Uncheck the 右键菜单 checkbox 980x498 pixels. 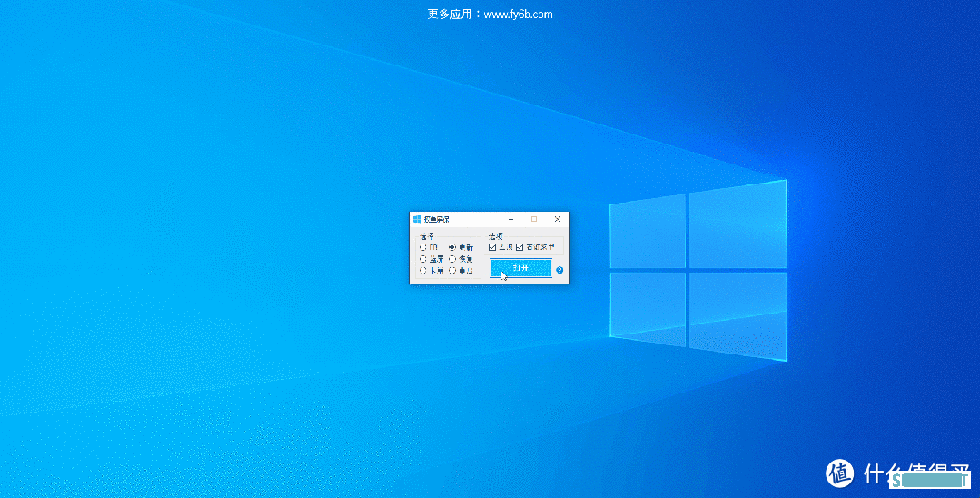[520, 247]
